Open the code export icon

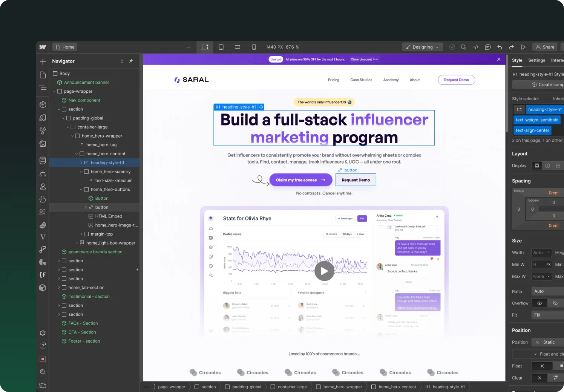click(476, 47)
